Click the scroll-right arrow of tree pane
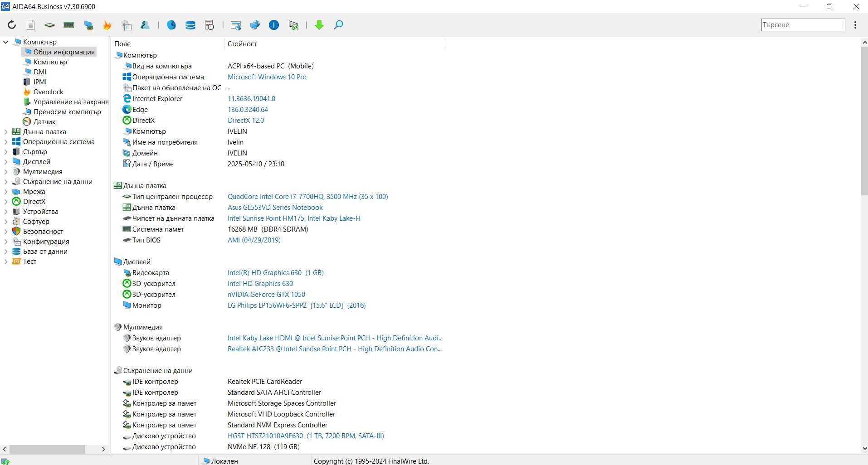Screen dimensions: 868x465 (x=103, y=449)
